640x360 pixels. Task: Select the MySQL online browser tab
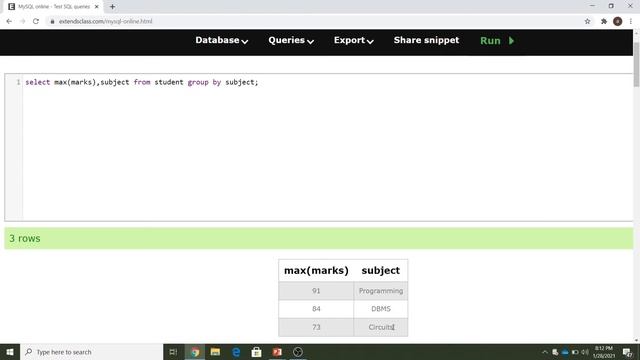click(x=53, y=7)
